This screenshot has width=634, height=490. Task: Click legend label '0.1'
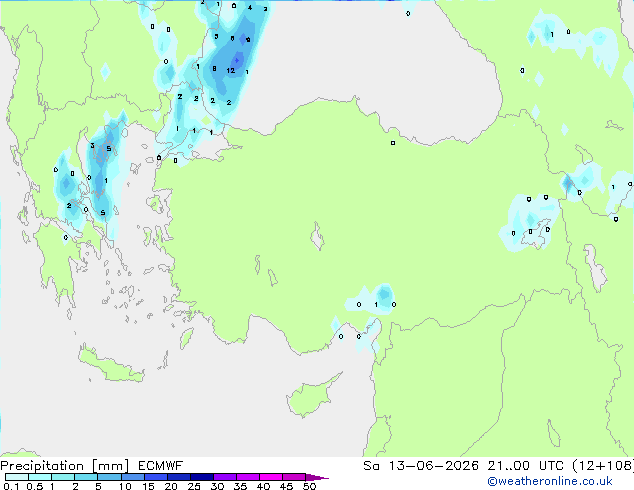(x=11, y=486)
